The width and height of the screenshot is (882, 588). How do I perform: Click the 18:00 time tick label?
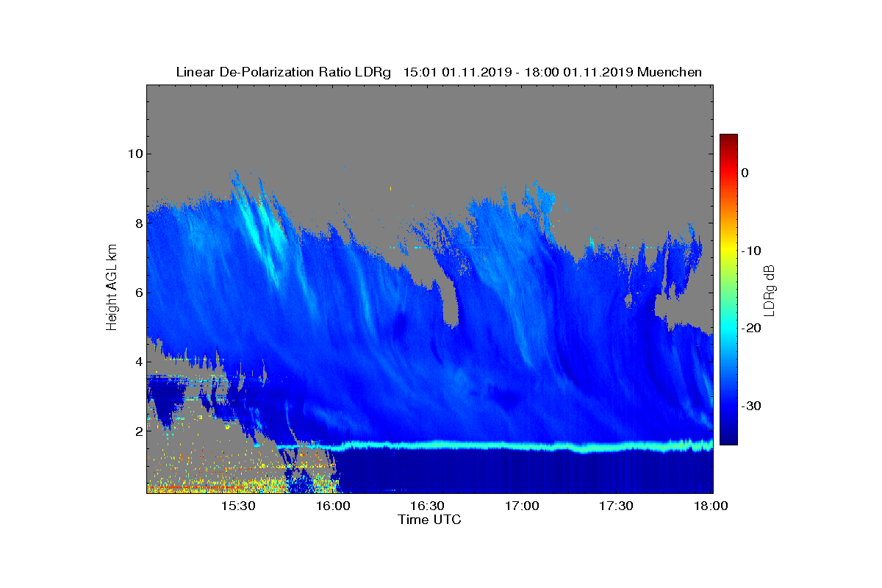[x=711, y=506]
